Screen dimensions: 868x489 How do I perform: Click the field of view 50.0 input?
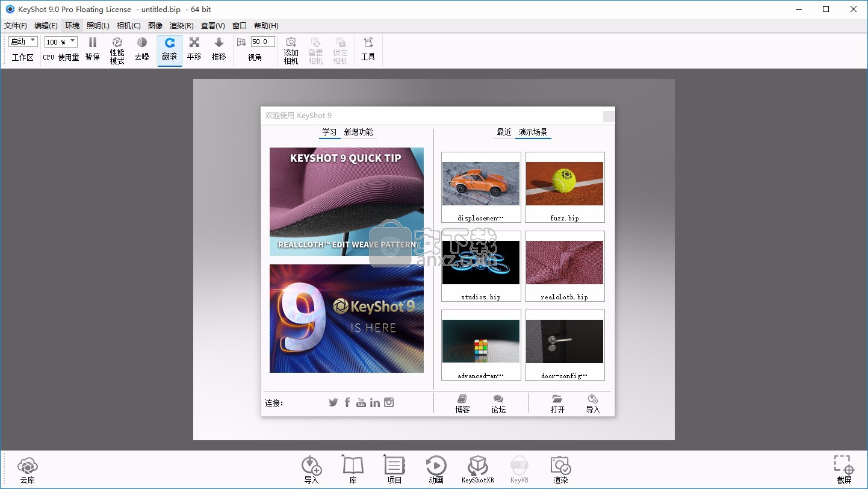262,42
